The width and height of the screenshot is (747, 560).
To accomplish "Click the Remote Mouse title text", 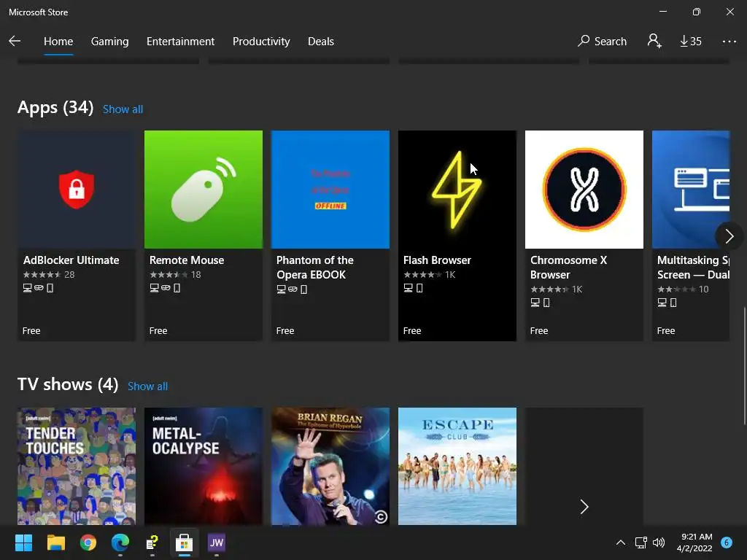I will pyautogui.click(x=187, y=260).
